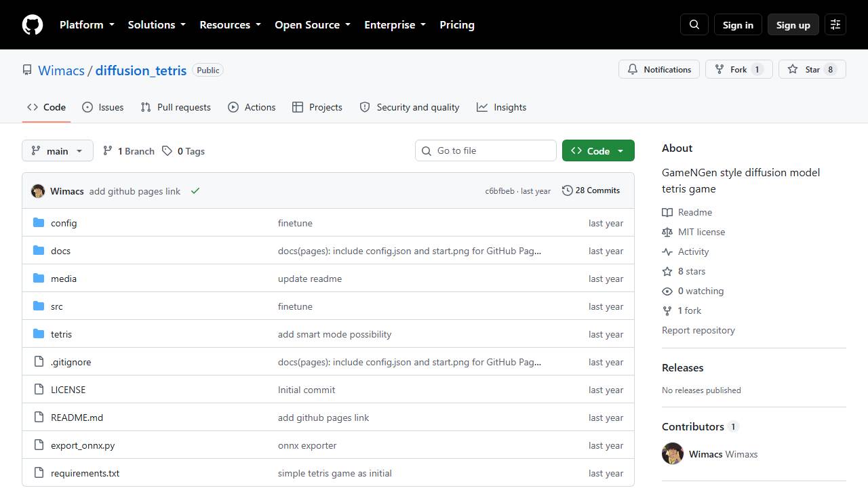Click the Wimacs contributor avatar
868x488 pixels.
tap(673, 453)
